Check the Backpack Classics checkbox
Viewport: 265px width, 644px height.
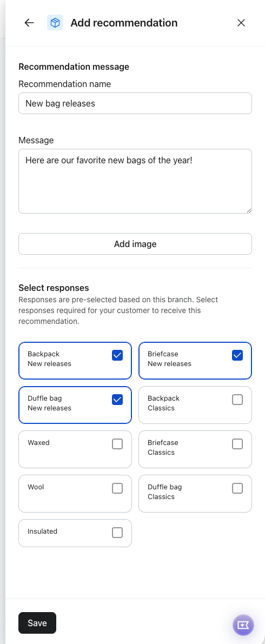click(237, 400)
